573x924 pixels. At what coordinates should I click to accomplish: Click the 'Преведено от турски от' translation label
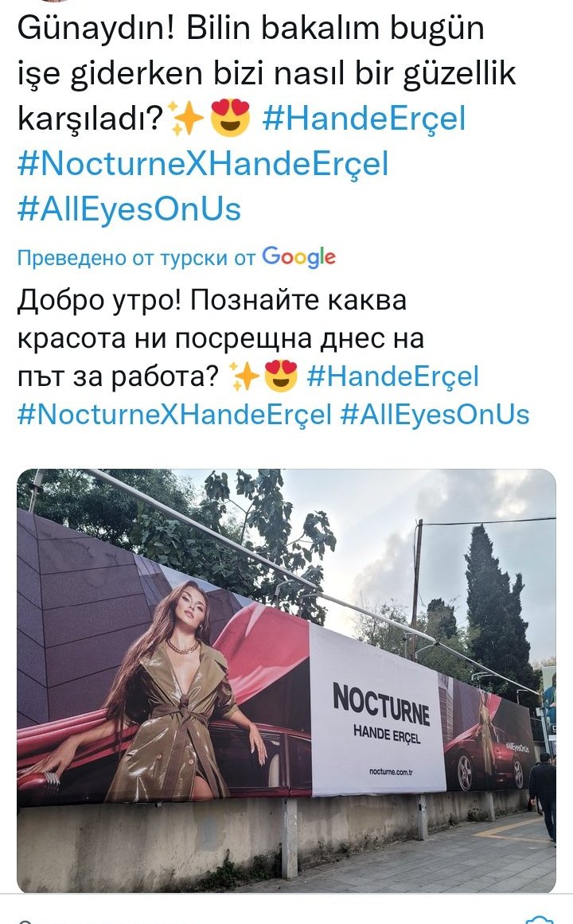(x=136, y=258)
